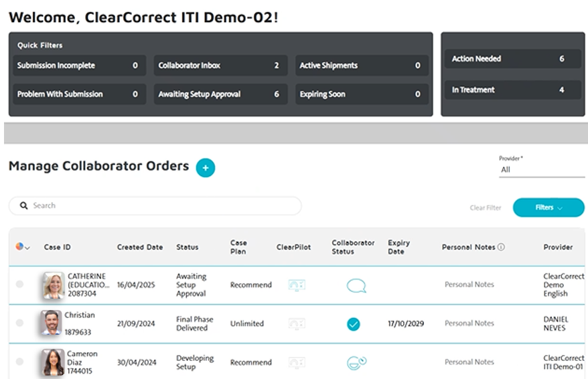Expand the status color dropdown chevron

pos(27,248)
